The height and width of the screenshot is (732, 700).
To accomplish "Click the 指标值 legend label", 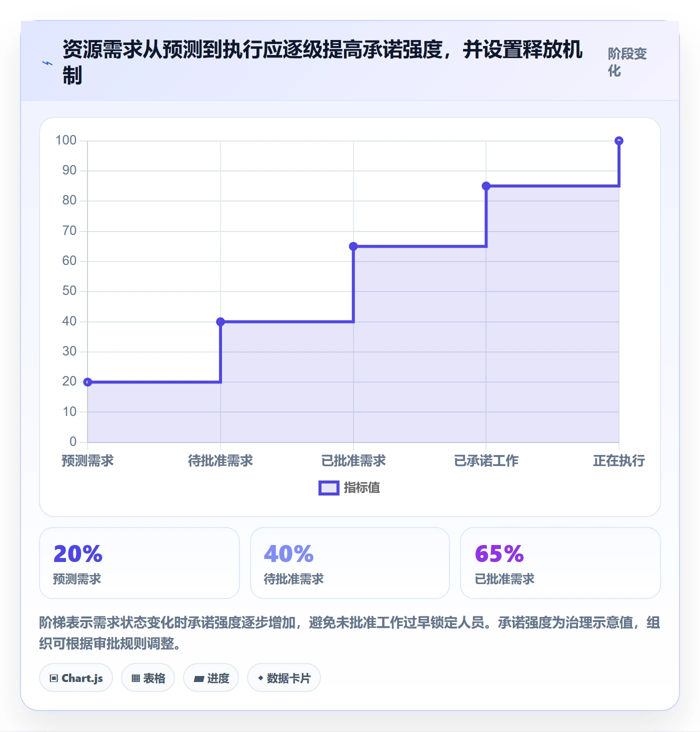I will (362, 488).
